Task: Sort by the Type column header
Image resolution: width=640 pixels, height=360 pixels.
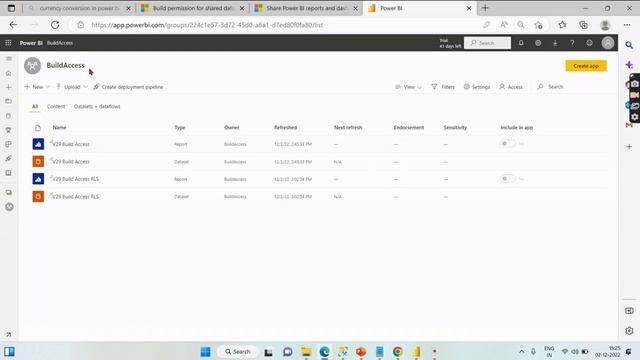Action: [180, 128]
